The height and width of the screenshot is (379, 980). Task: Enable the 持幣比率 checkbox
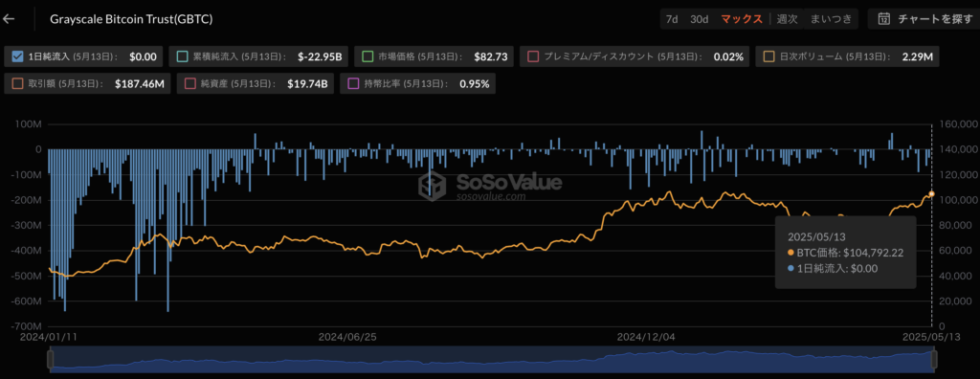(353, 83)
